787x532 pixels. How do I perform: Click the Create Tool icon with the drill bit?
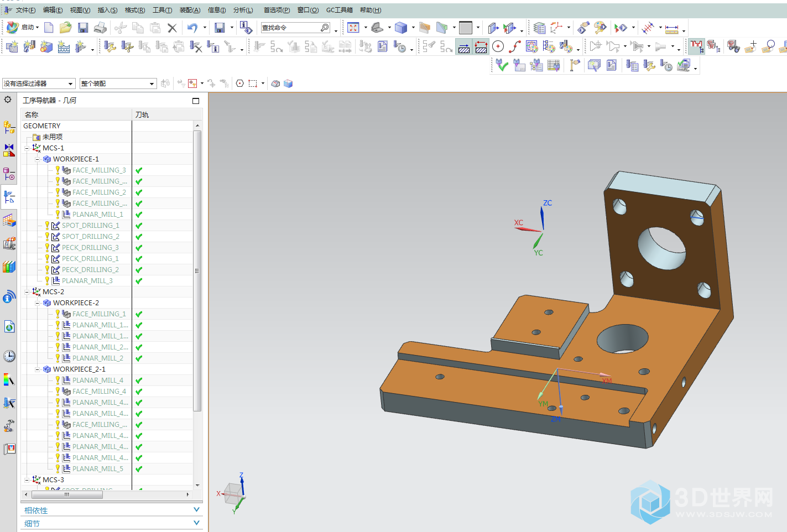[x=29, y=47]
